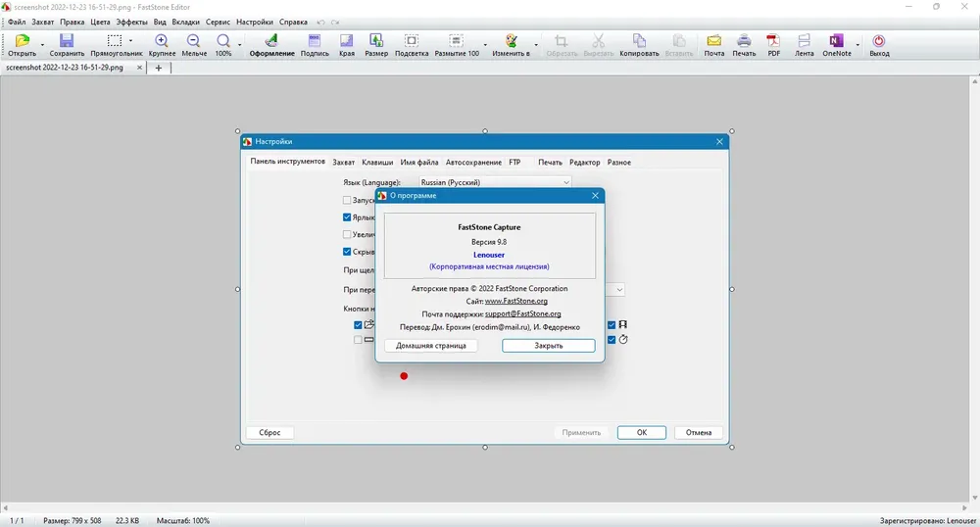Screen dimensions: 980x527
Task: Send by email via Почта icon
Action: [713, 41]
